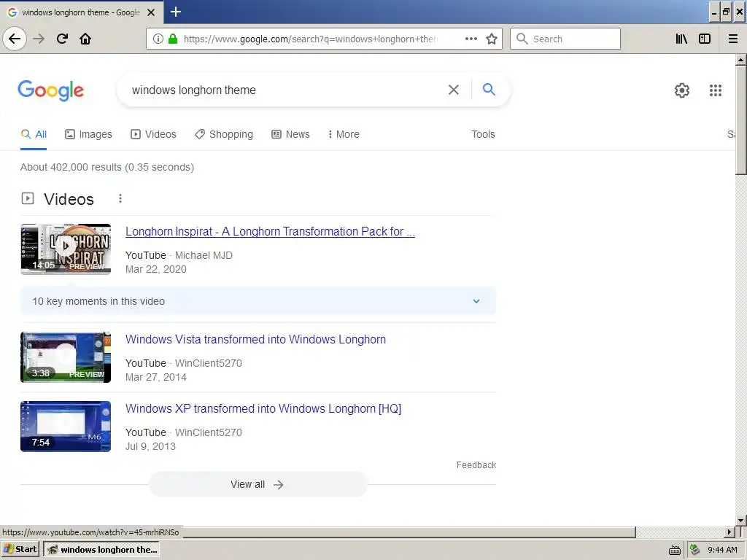
Task: Click the horizontal scrollbar right arrow
Action: 729,532
